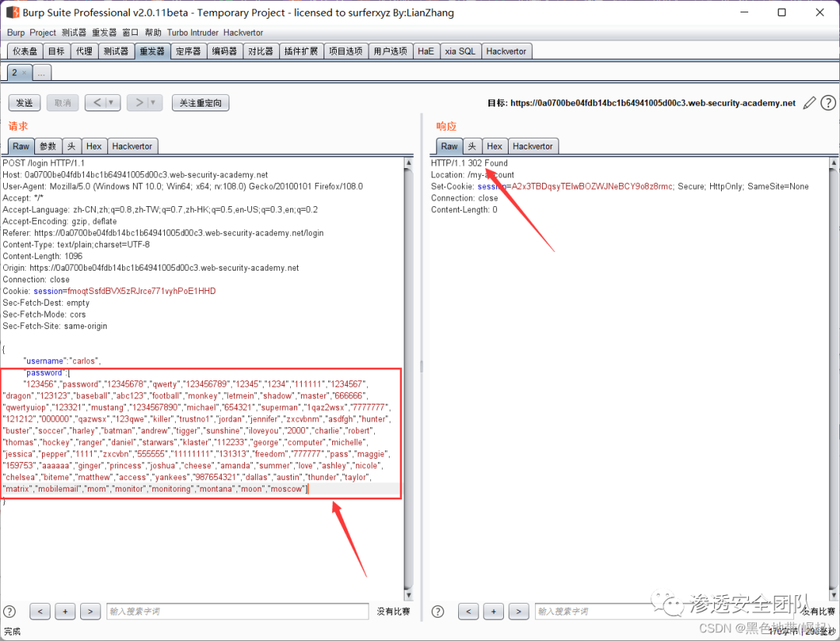Click the request pane scrollbar up arrow

408,163
